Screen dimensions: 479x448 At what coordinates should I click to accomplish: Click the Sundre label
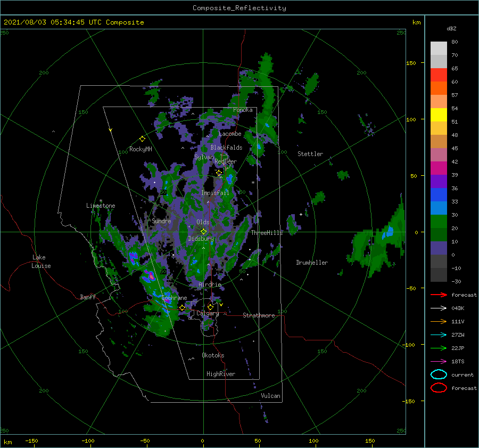(161, 221)
